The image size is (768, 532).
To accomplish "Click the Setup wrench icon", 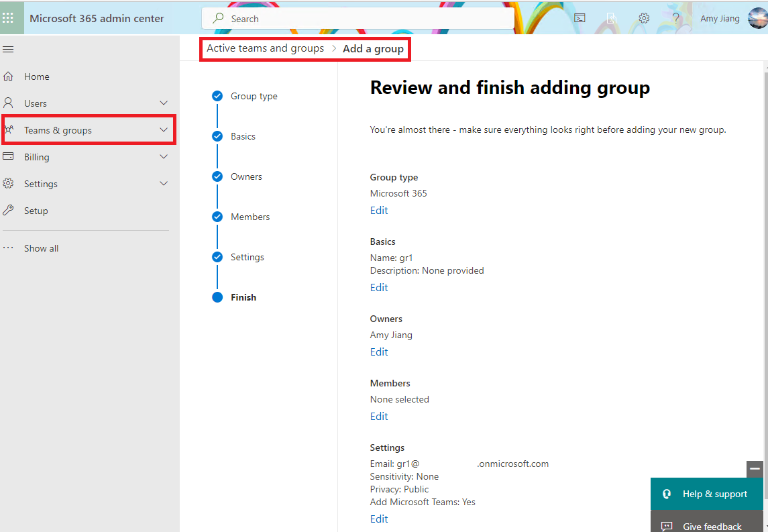I will click(8, 210).
